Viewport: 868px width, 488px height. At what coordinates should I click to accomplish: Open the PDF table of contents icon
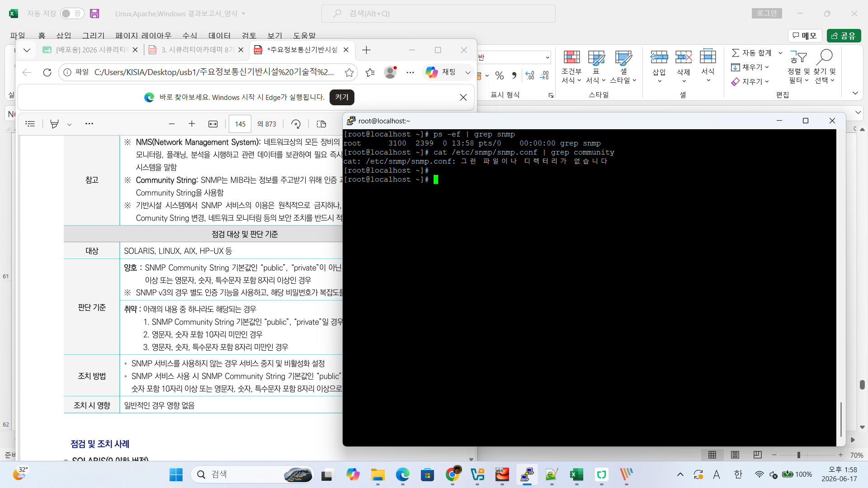tap(30, 124)
